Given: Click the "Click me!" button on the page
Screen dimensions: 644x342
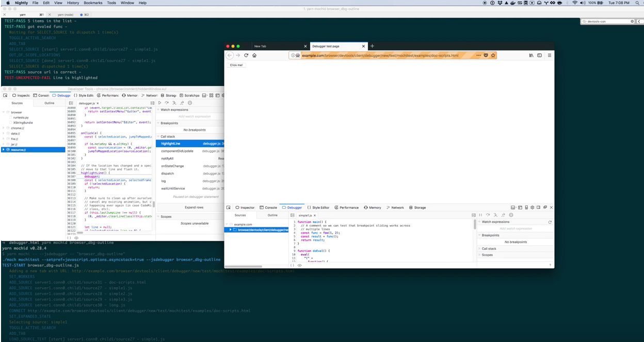Looking at the screenshot, I should (x=236, y=65).
